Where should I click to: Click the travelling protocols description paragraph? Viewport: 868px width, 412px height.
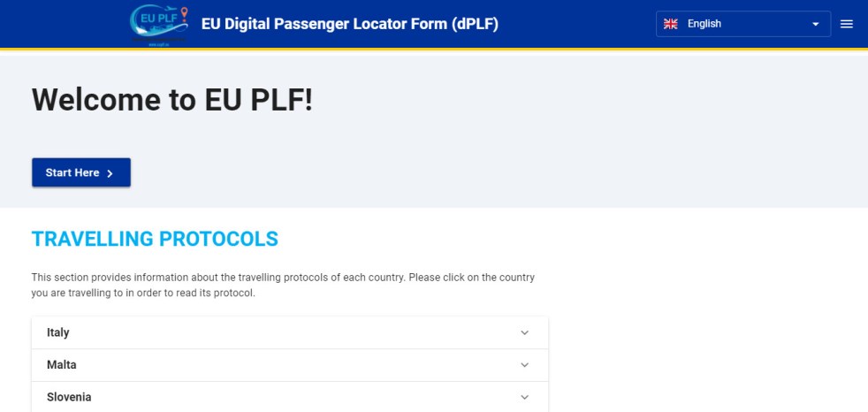pos(283,285)
